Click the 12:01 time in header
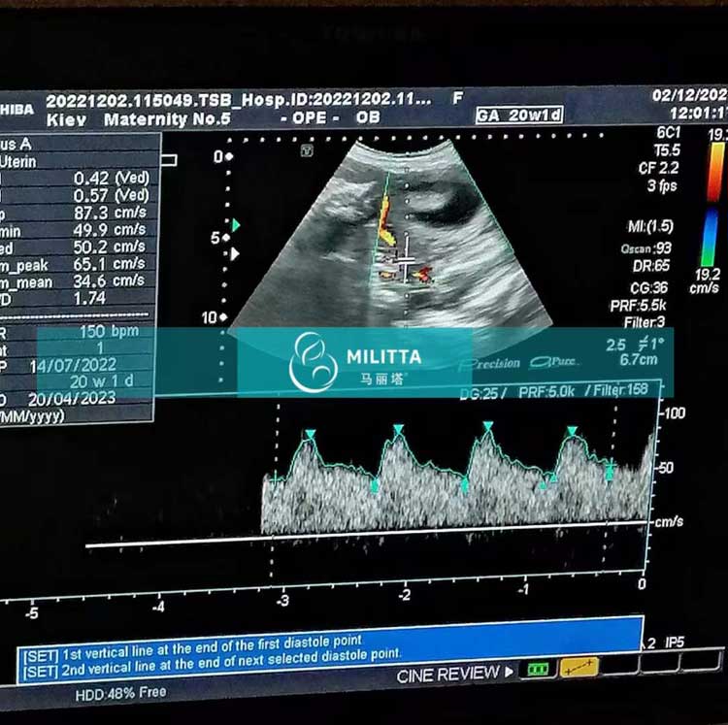Screen dimensions: 728x725 coord(699,113)
